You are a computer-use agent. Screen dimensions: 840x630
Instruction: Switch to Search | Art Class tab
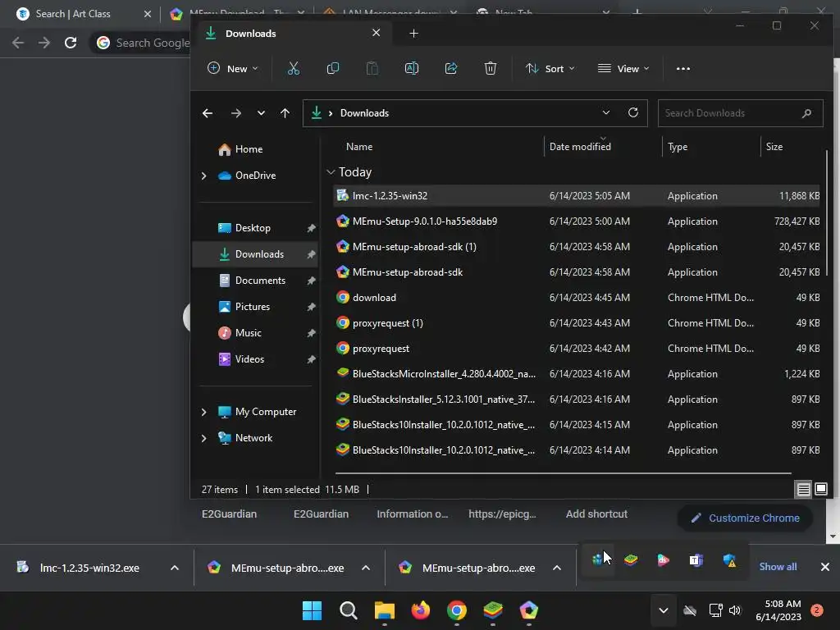(83, 14)
